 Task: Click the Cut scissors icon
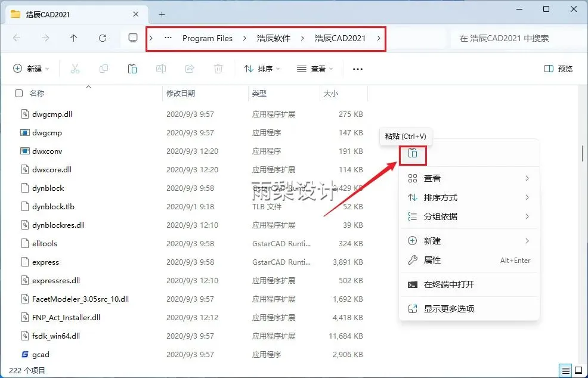[75, 69]
